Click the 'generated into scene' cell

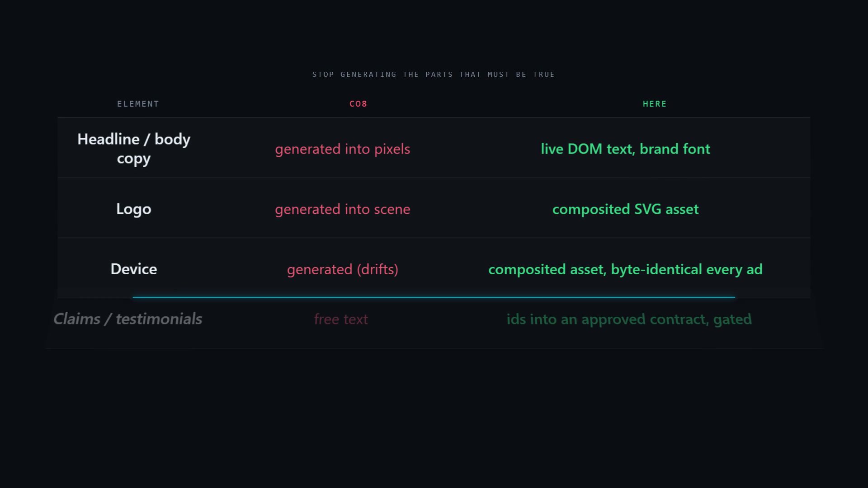343,209
